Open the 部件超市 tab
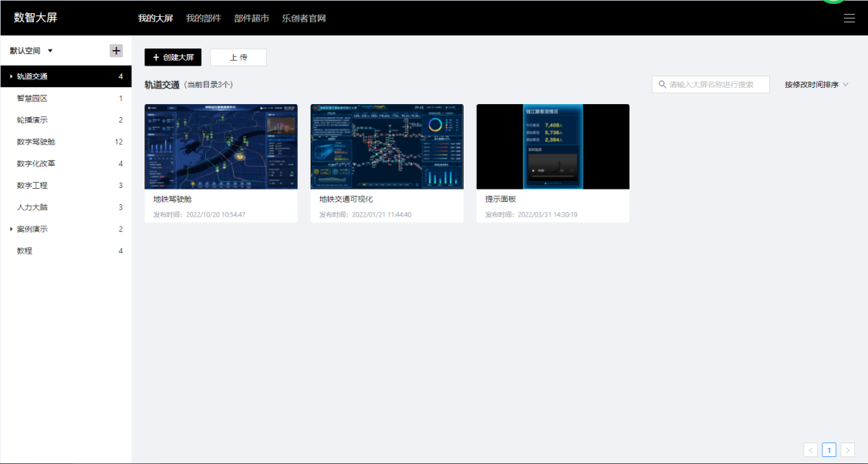Viewport: 868px width, 464px height. (252, 18)
